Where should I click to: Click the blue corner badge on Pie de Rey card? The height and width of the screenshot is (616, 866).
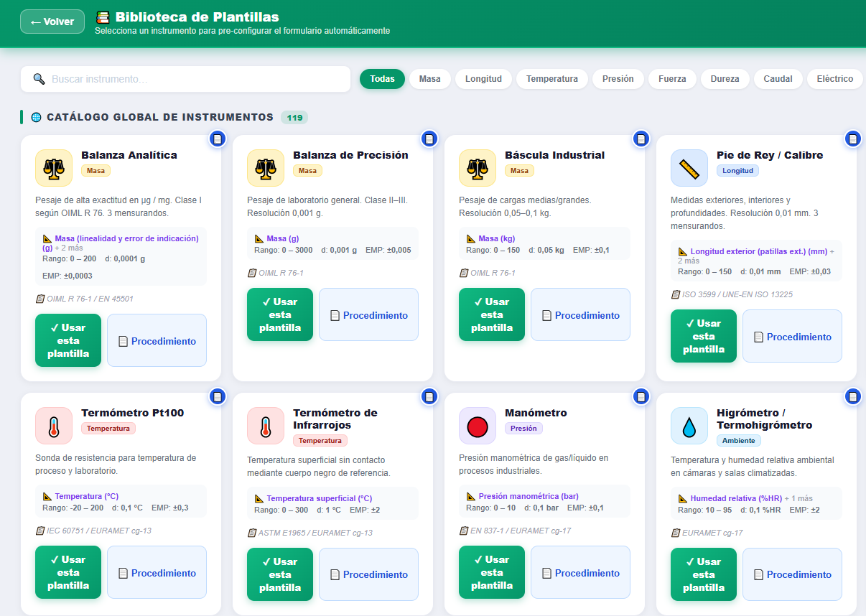click(x=853, y=139)
